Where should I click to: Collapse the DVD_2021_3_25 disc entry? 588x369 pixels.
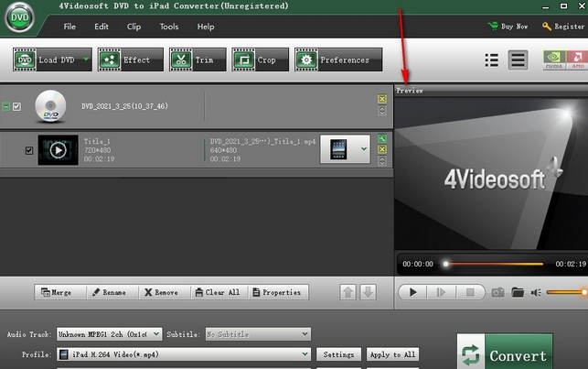click(6, 106)
